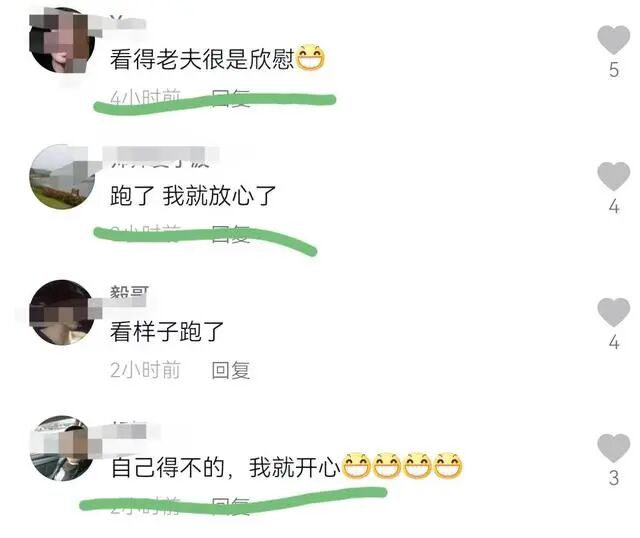Click 回复 under '看得老夫很是欣慰'

[231, 98]
